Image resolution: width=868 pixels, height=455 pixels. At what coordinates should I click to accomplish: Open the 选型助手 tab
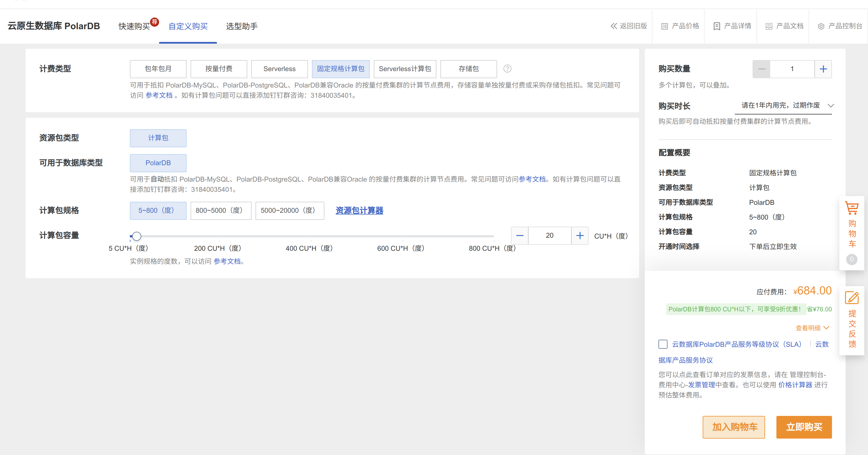pos(242,26)
